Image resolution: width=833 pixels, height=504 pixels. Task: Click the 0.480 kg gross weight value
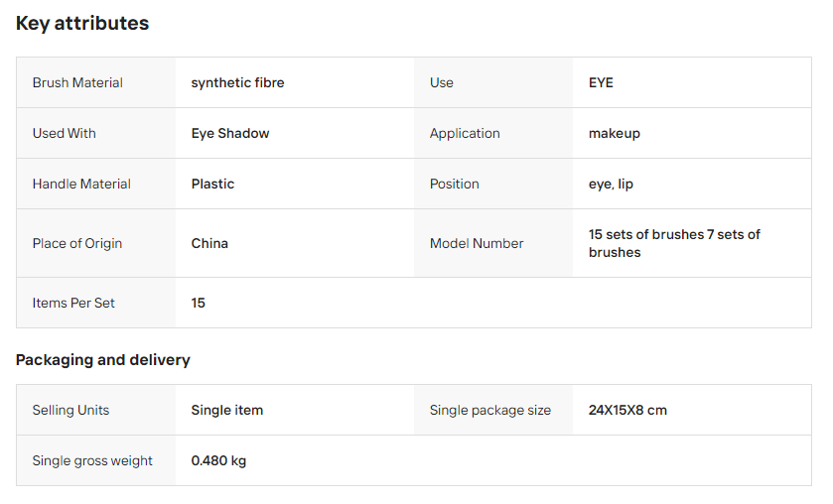pyautogui.click(x=218, y=460)
